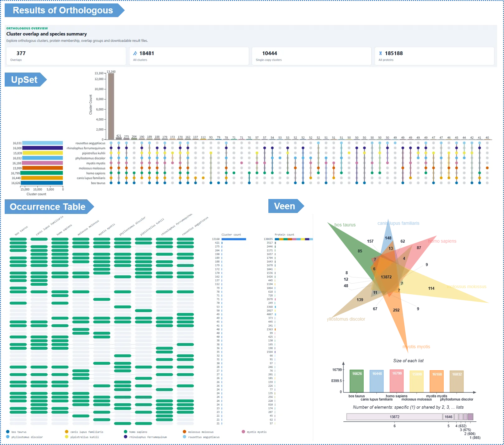Viewport: 504px width, 445px height.
Task: Toggle myotis myotis legend dot
Action: [x=243, y=432]
